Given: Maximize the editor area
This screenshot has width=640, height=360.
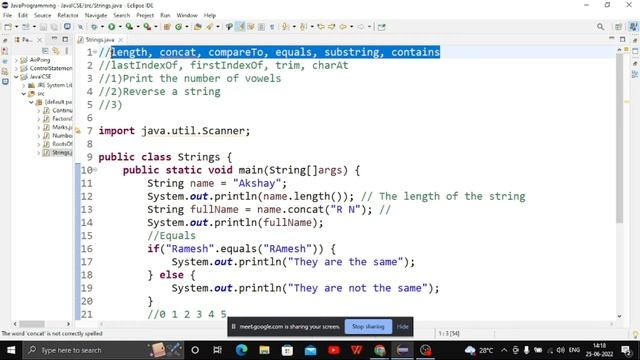Looking at the screenshot, I should 622,39.
